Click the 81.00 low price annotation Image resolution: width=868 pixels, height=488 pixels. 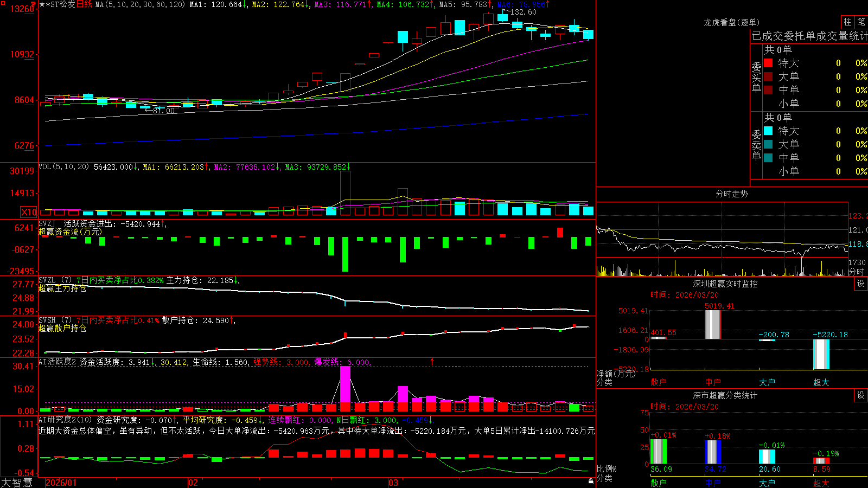[164, 111]
